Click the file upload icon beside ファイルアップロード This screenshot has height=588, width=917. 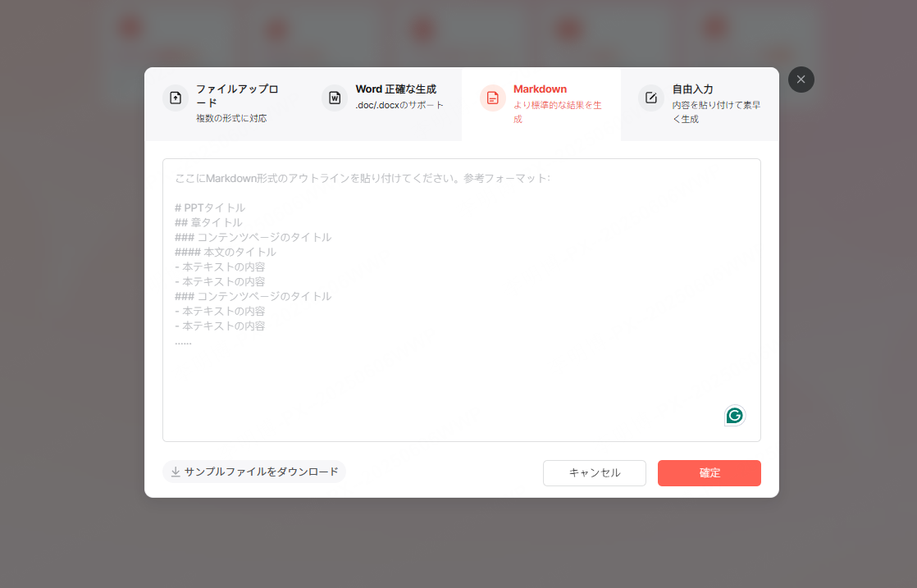[x=176, y=98]
